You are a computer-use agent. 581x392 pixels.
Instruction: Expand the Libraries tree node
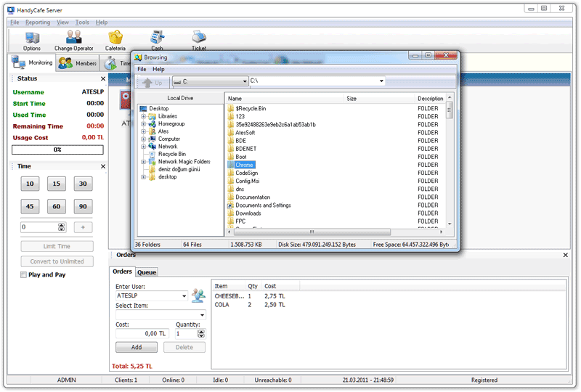point(144,116)
